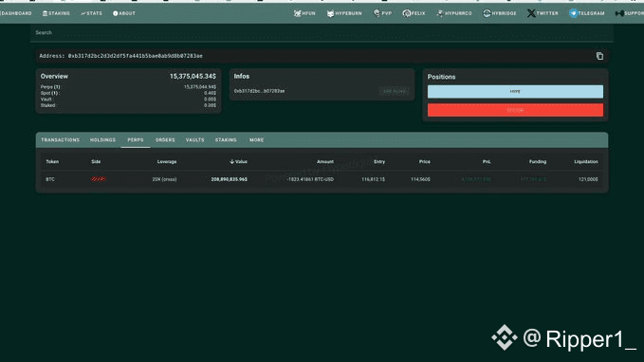
Task: Click the PVP icon
Action: [377, 13]
